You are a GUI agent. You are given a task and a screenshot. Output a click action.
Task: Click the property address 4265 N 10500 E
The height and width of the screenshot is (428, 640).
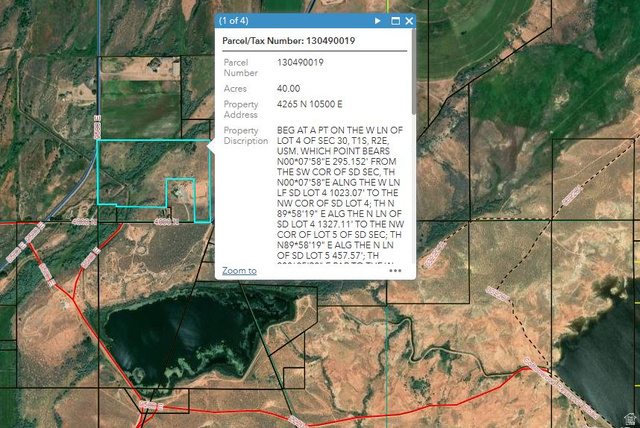point(311,104)
